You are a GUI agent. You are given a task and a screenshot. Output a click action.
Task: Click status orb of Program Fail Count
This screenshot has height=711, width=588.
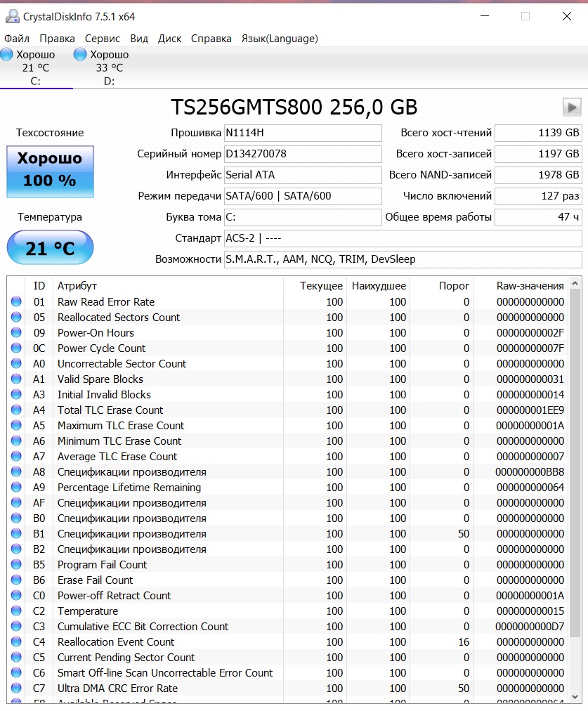click(x=16, y=564)
